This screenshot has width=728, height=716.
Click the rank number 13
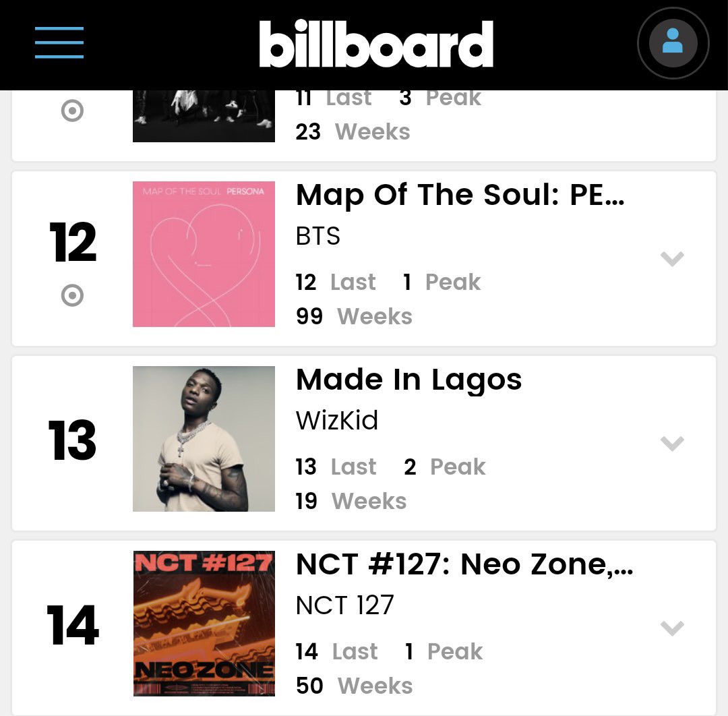(72, 442)
